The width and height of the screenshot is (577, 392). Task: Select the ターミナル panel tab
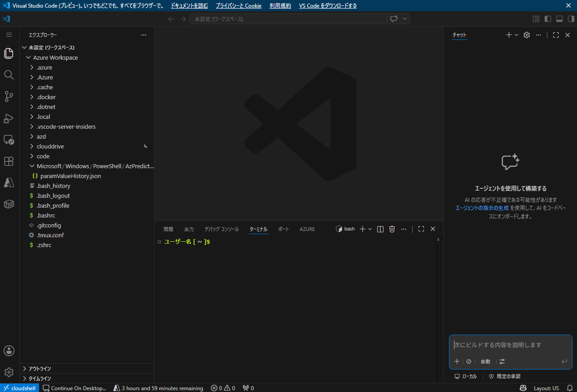click(x=259, y=229)
